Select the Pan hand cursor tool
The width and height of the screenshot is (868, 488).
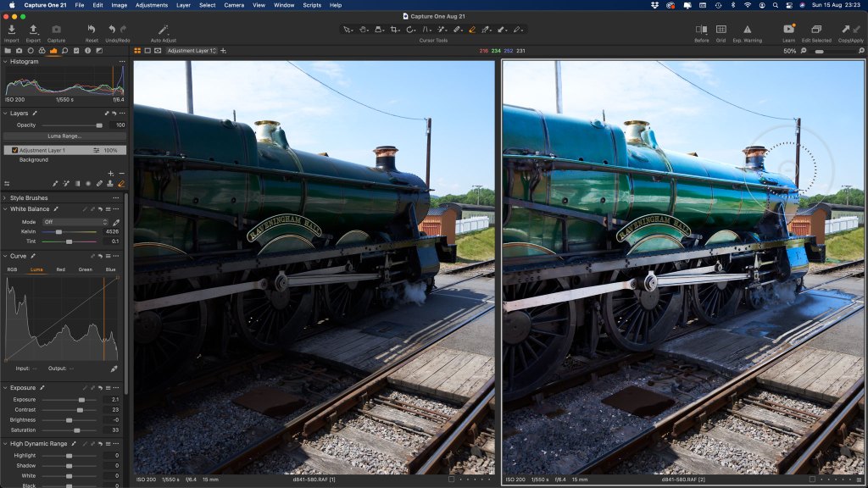[363, 30]
